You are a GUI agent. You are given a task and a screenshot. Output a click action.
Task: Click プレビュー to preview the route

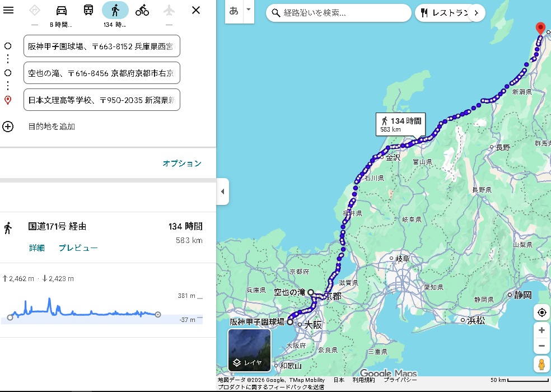(78, 248)
